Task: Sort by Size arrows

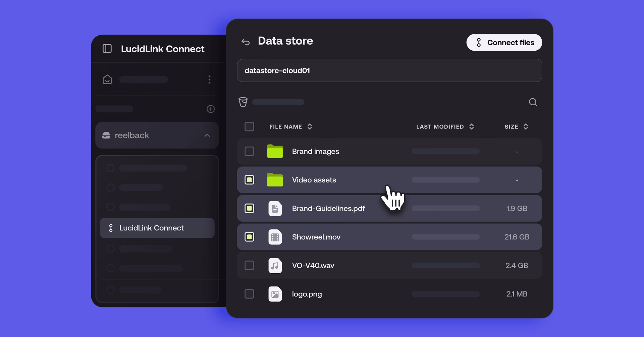Action: pyautogui.click(x=526, y=126)
